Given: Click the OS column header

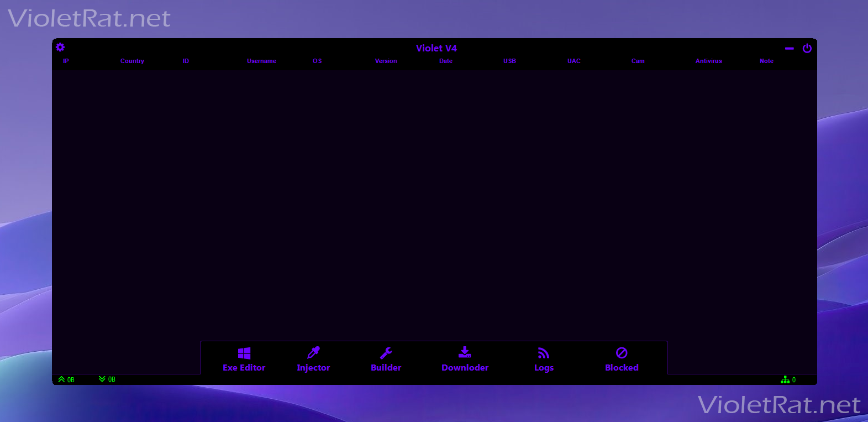Looking at the screenshot, I should [x=317, y=61].
